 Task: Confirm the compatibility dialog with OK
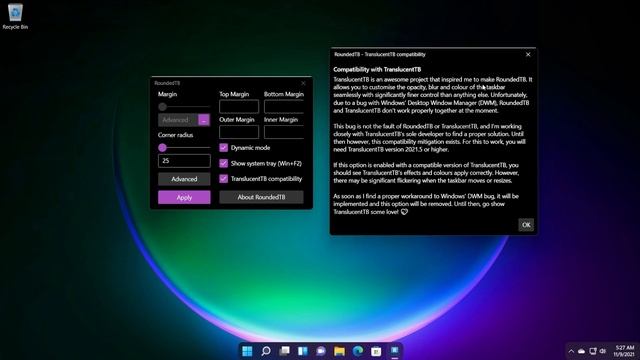click(x=526, y=225)
